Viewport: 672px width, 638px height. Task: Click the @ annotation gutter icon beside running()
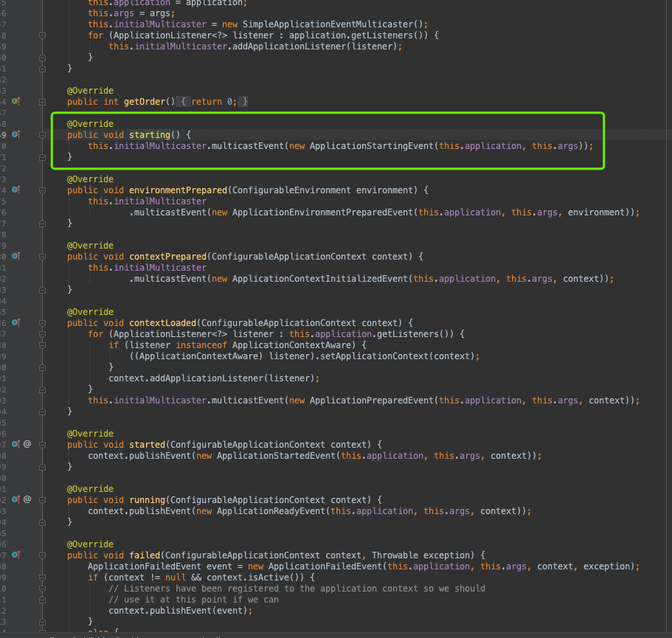(x=27, y=500)
